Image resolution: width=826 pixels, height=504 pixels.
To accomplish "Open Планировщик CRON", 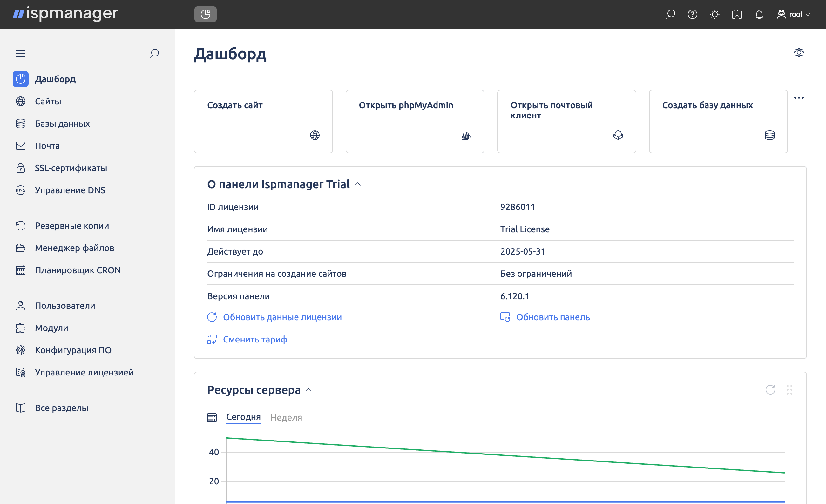I will click(78, 270).
